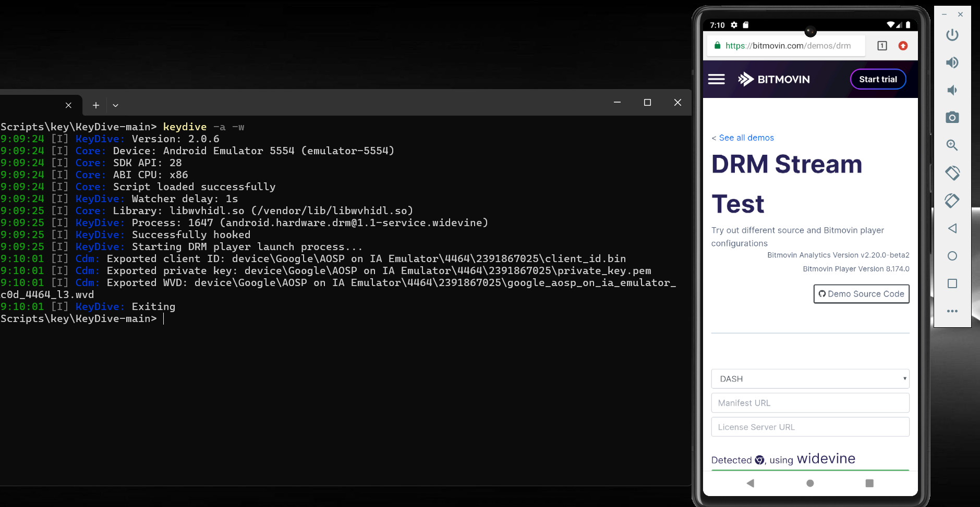980x507 pixels.
Task: Raise volume with emulator volume up icon
Action: (952, 63)
